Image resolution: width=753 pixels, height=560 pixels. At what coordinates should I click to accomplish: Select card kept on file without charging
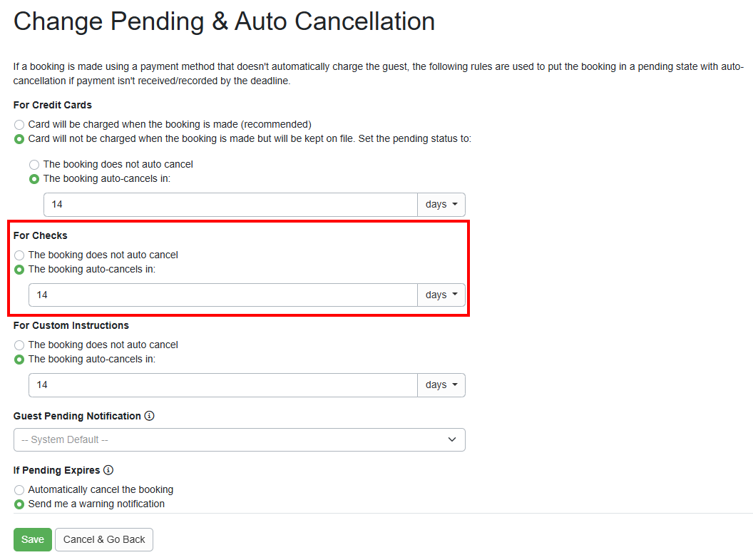tap(19, 139)
